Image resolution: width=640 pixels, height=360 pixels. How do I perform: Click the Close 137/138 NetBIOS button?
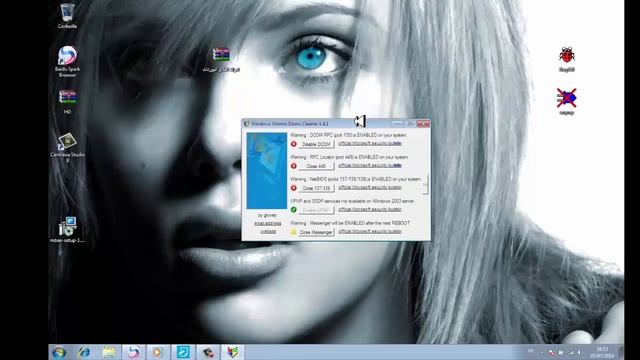coord(316,188)
